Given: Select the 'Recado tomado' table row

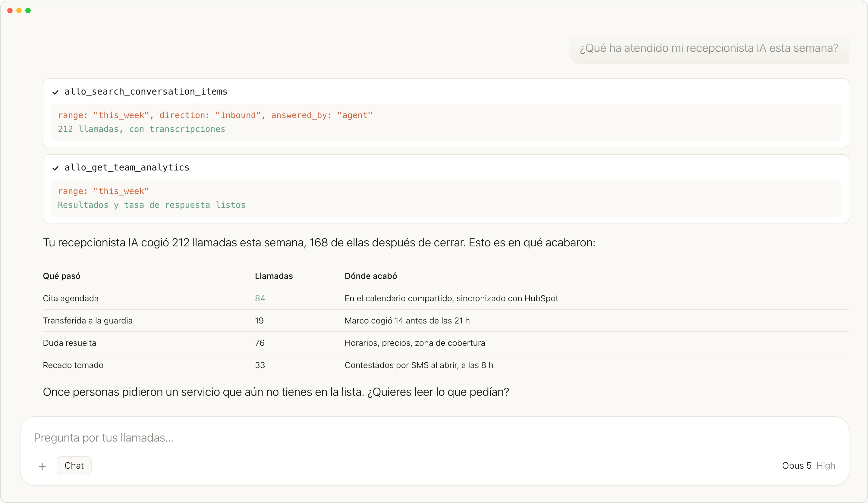Looking at the screenshot, I should [x=446, y=365].
